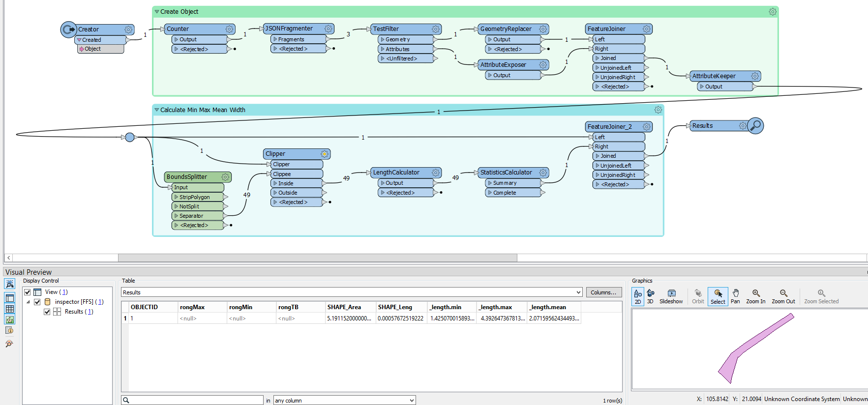This screenshot has width=868, height=405.
Task: Click Zoom In tool
Action: [x=756, y=297]
